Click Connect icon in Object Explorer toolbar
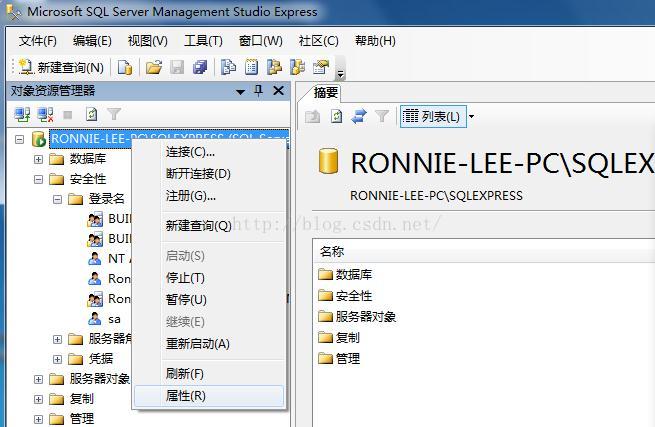This screenshot has height=427, width=655. [22, 114]
